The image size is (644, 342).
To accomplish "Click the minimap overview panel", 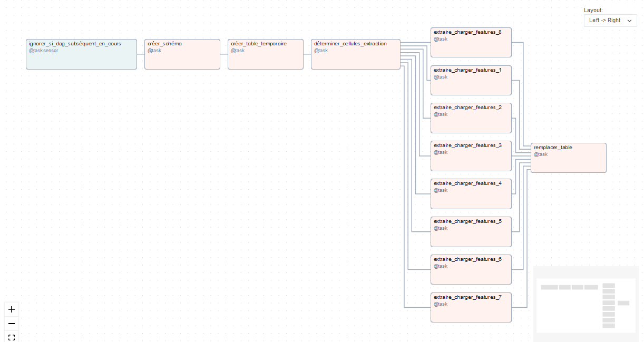I will (586, 304).
